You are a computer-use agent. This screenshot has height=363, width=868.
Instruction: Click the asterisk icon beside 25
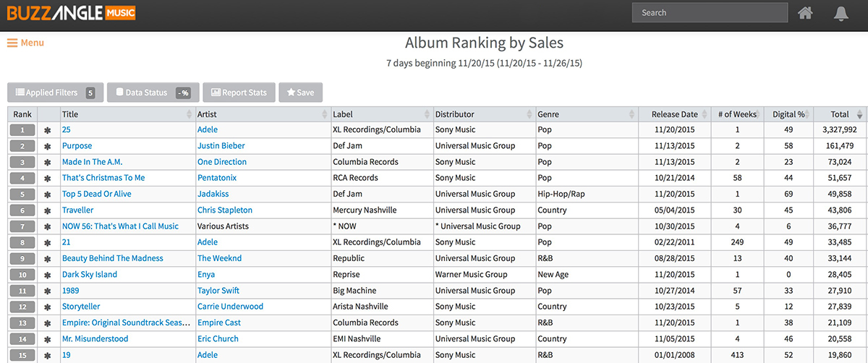(48, 130)
